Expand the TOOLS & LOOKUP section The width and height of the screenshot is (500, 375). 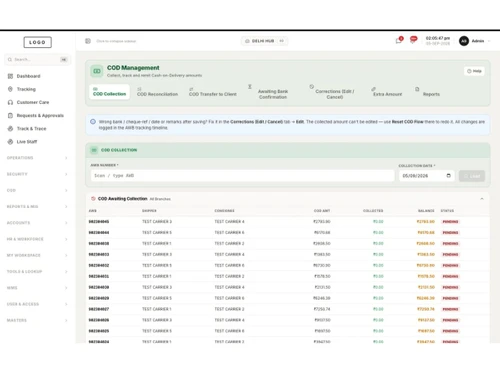click(x=37, y=272)
